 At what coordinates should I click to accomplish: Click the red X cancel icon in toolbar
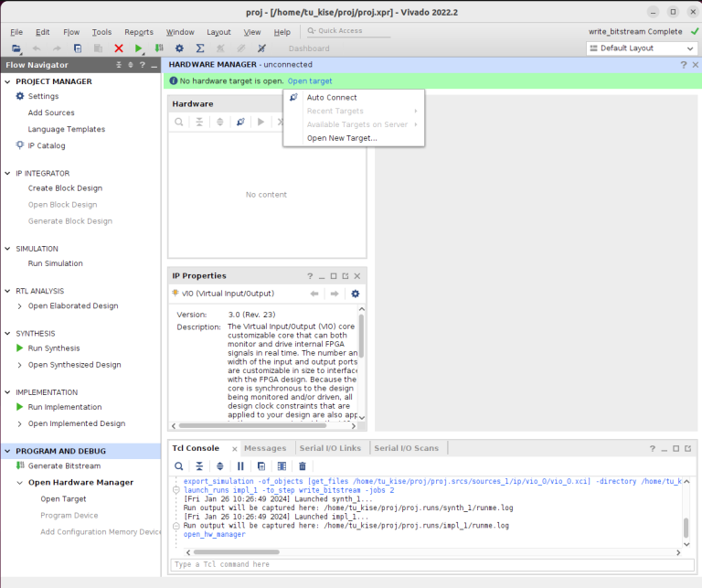click(119, 48)
